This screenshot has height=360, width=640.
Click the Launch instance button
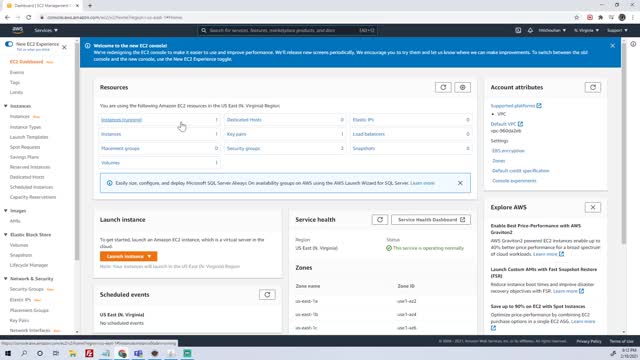pyautogui.click(x=128, y=256)
